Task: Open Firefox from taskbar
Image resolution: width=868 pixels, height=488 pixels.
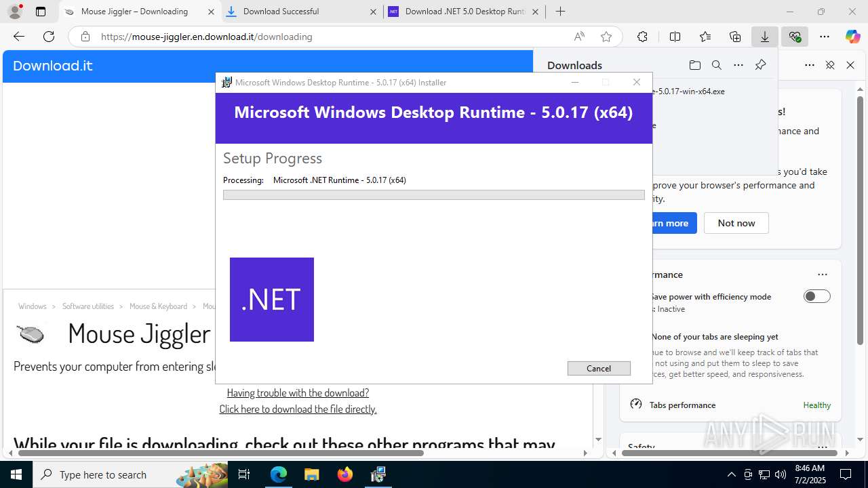Action: click(344, 474)
